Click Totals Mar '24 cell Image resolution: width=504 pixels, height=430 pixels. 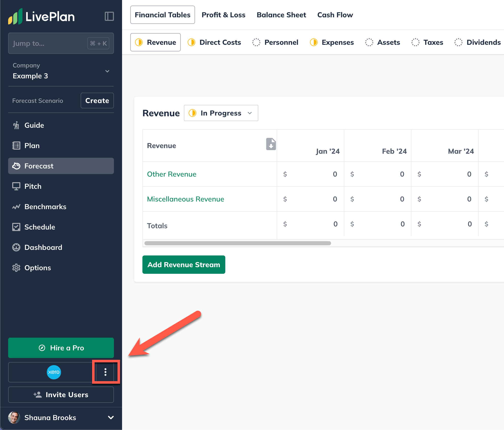tap(445, 224)
